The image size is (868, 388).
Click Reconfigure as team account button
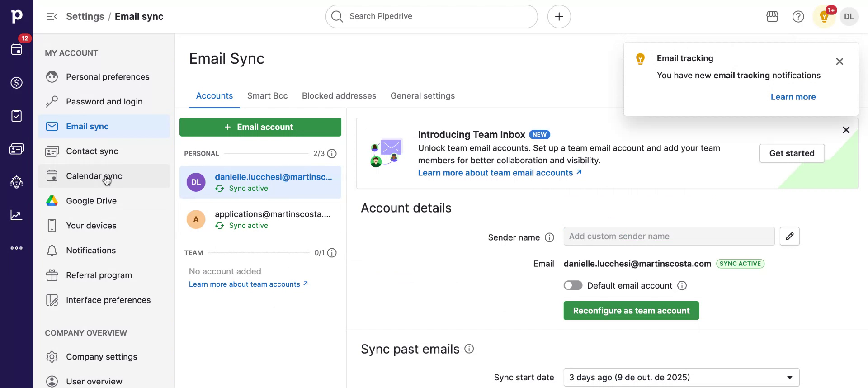coord(631,311)
